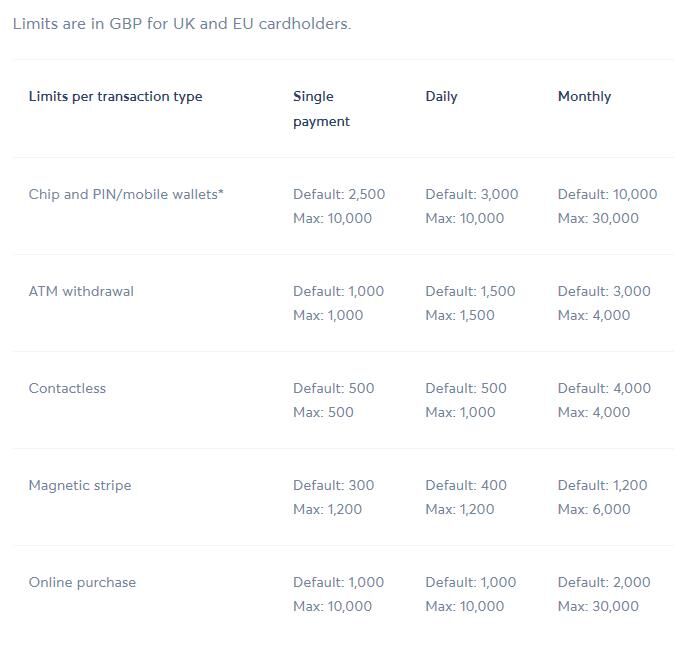The height and width of the screenshot is (645, 697).
Task: Select the ATM withdrawal daily 'Default: 1,500'
Action: [x=470, y=291]
